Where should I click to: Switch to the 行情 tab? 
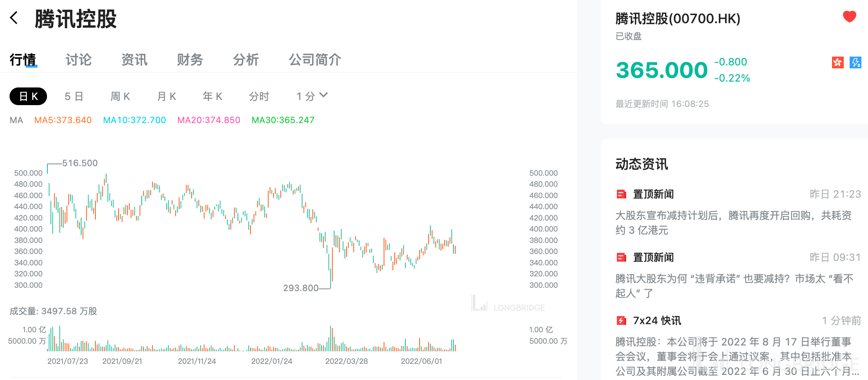pyautogui.click(x=23, y=60)
